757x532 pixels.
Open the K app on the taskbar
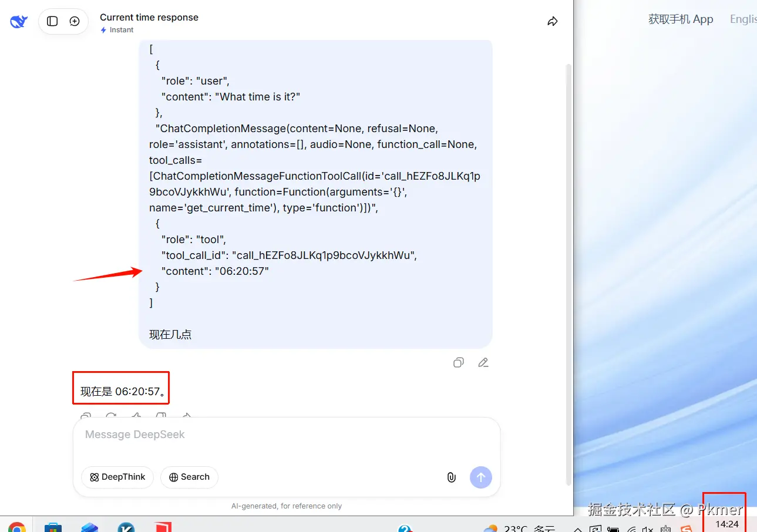click(x=126, y=527)
